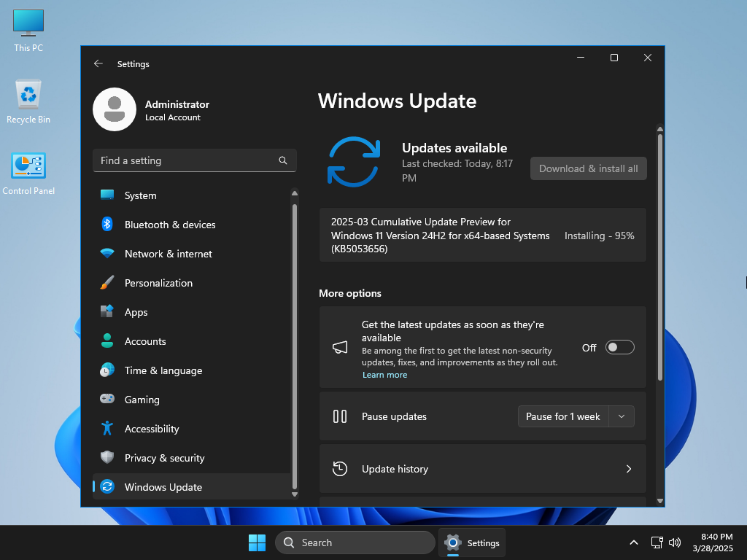Click the pause icon beside Pause updates
Screen dimensions: 747x560
click(x=340, y=416)
